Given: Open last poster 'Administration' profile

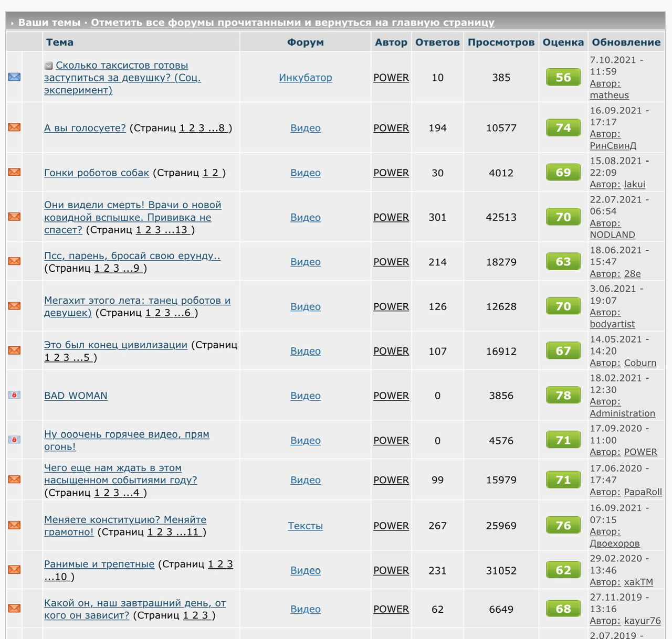Looking at the screenshot, I should 622,413.
